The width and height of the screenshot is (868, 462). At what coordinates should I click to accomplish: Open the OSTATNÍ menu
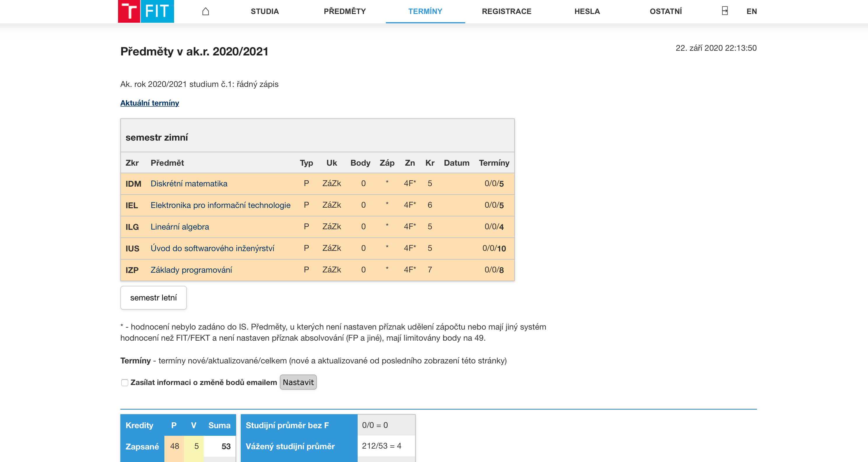pyautogui.click(x=665, y=11)
